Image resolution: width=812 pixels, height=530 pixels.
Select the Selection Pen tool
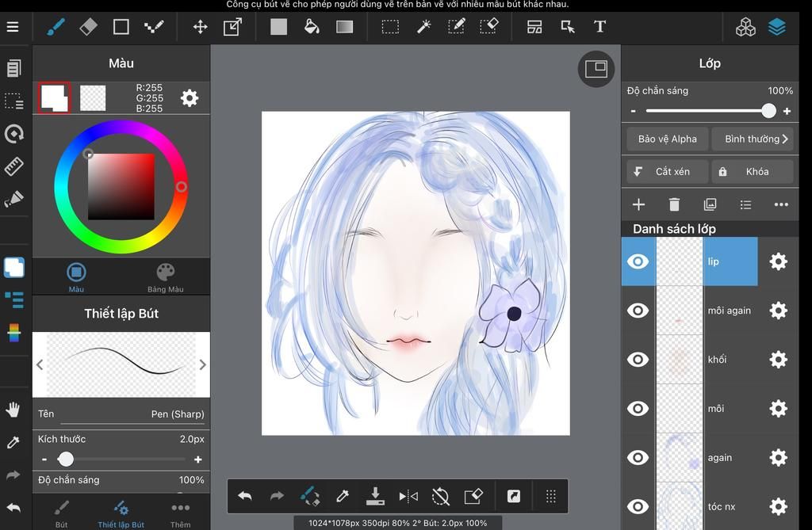click(x=456, y=27)
